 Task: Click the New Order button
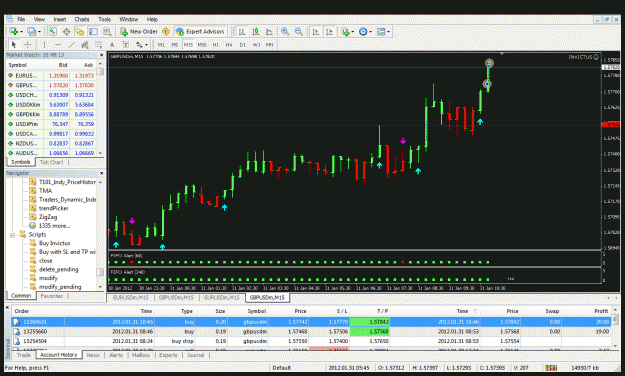[139, 31]
